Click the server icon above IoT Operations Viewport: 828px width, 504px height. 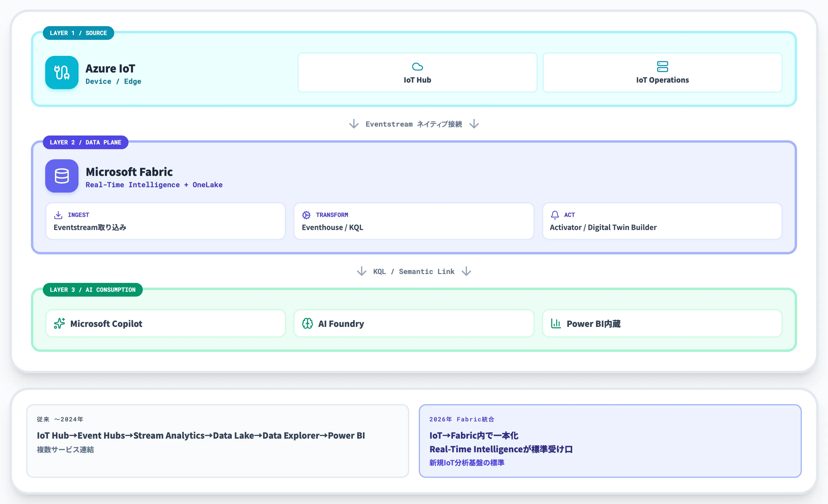pos(662,67)
